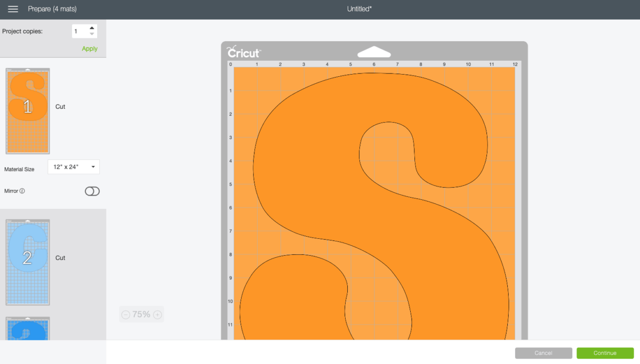Select the third blue mat thumbnail
The image size is (640, 364).
coord(28,328)
